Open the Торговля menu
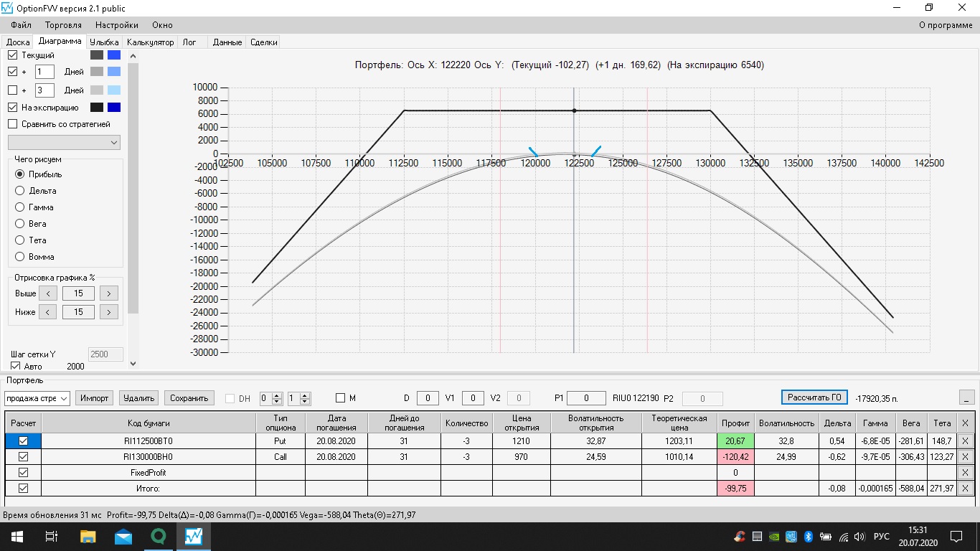The image size is (980, 551). click(64, 25)
